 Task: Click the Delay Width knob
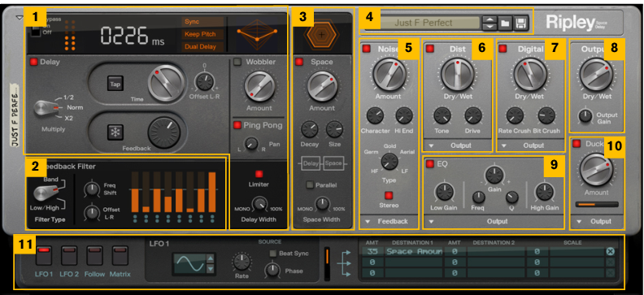(x=259, y=203)
